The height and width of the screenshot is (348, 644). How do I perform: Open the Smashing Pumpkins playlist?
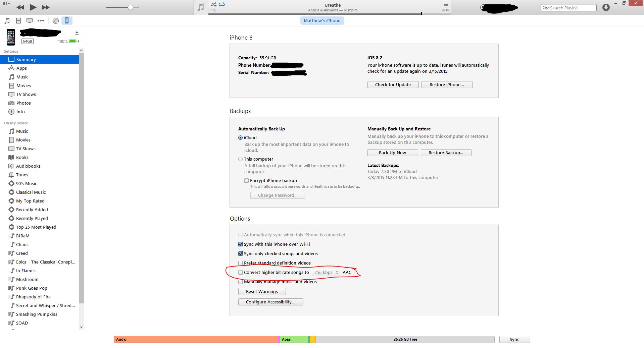click(40, 314)
